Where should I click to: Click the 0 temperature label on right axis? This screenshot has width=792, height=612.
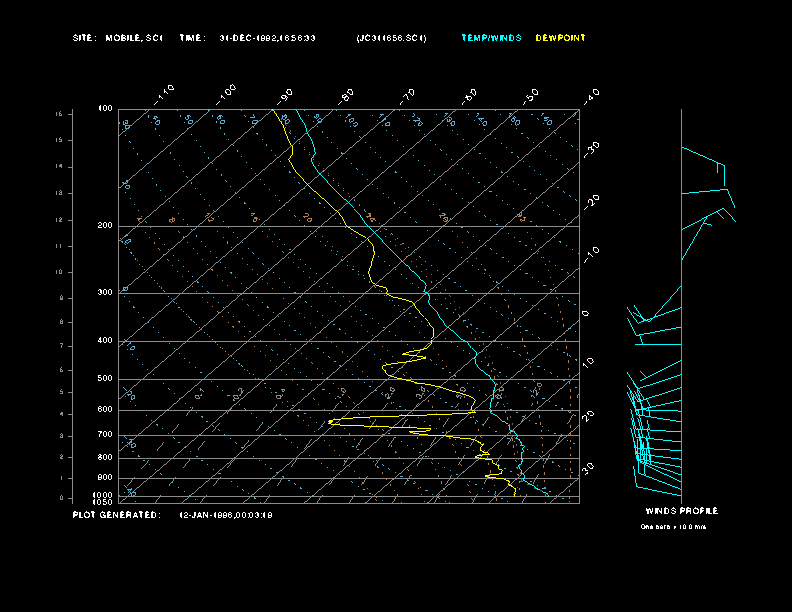[586, 314]
